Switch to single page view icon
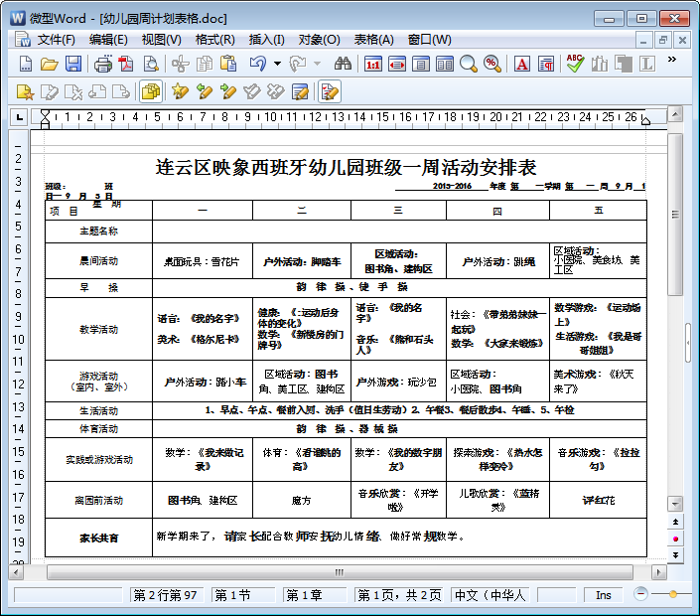Viewport: 700px width, 616px height. click(421, 65)
